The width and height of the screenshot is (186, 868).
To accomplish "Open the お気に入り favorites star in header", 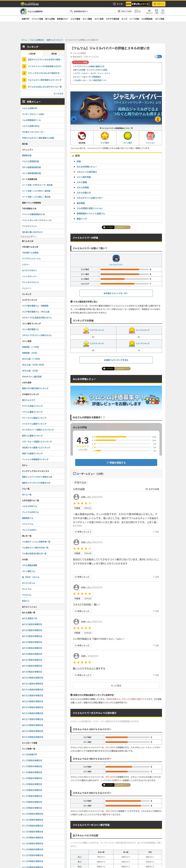I will [x=149, y=11].
